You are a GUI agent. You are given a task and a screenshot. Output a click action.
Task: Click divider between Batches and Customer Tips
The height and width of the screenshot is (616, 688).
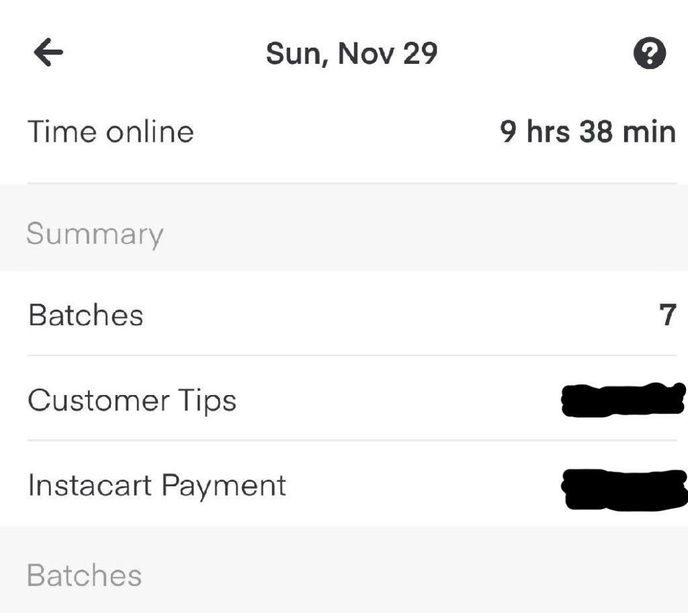tap(351, 355)
